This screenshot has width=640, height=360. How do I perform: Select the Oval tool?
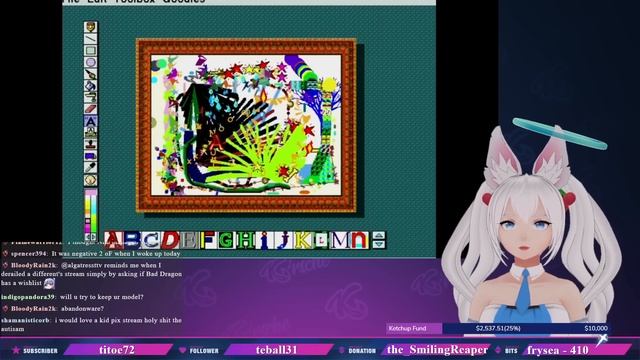[91, 62]
